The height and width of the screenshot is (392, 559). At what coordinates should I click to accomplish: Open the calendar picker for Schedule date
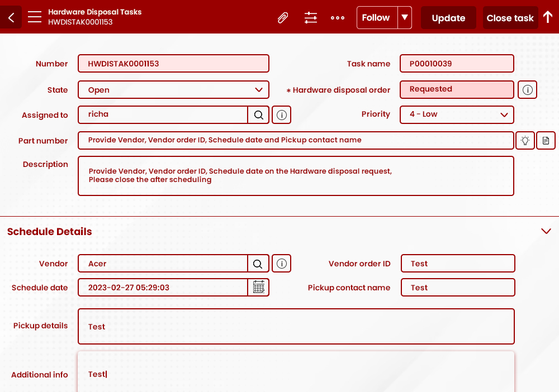[x=258, y=287]
